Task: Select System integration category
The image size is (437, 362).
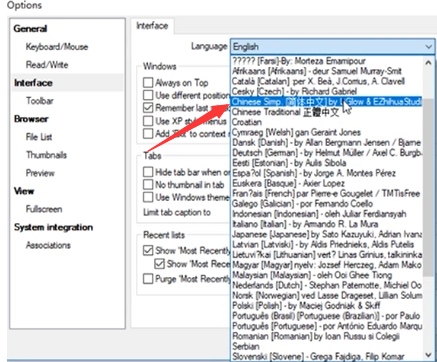Action: pos(53,227)
